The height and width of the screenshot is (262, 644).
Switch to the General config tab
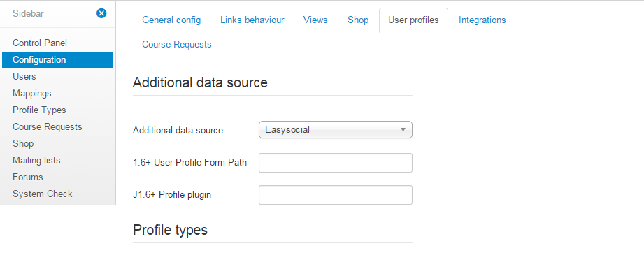[x=171, y=20]
